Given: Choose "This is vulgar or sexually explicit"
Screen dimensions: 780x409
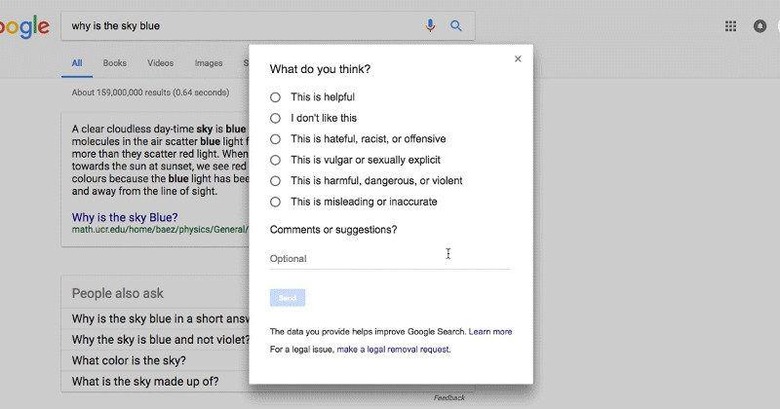Looking at the screenshot, I should point(275,160).
